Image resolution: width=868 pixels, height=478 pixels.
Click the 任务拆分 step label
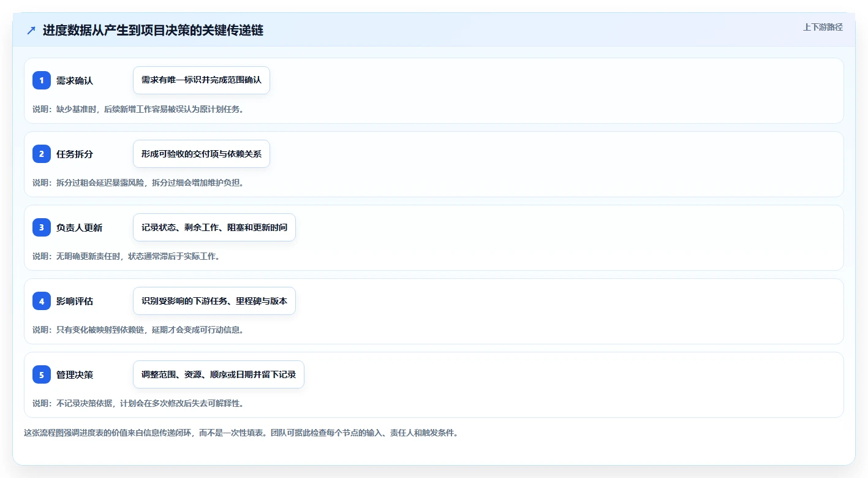pos(75,154)
